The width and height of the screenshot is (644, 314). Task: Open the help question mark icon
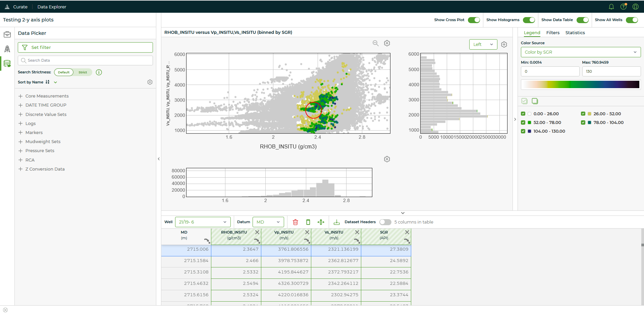tap(623, 7)
